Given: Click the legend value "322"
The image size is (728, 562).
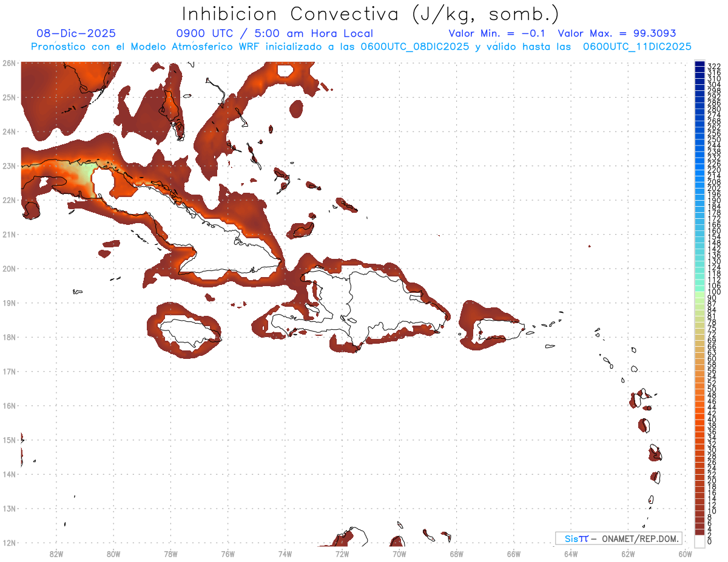Looking at the screenshot, I should [x=714, y=66].
